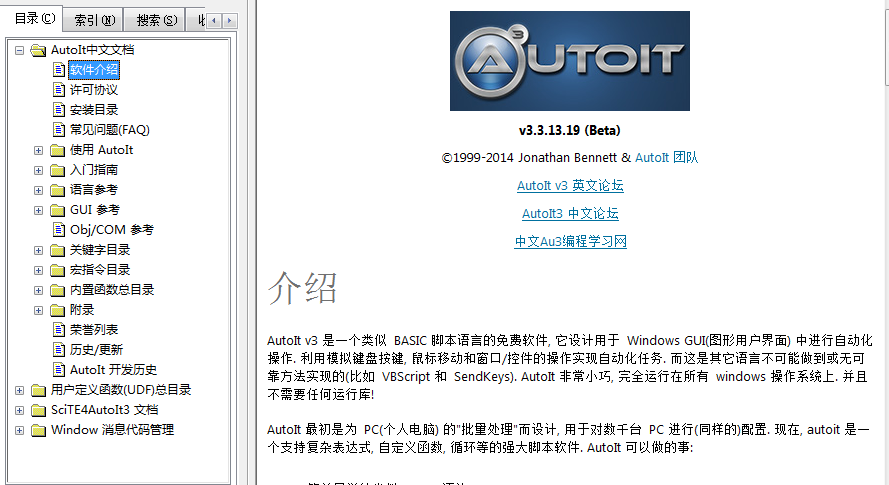Expand the 使用 AutoIt node
The image size is (889, 485).
tap(38, 150)
